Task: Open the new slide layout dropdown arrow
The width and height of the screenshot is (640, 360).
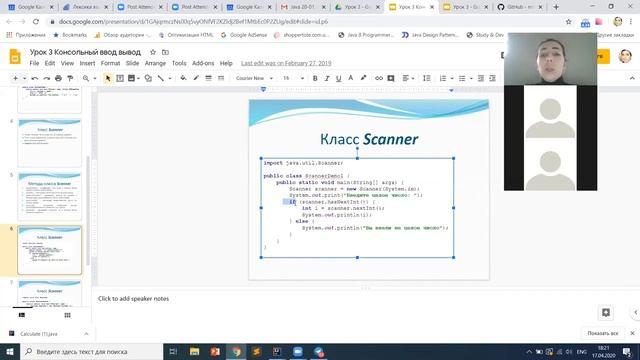Action: coord(24,78)
